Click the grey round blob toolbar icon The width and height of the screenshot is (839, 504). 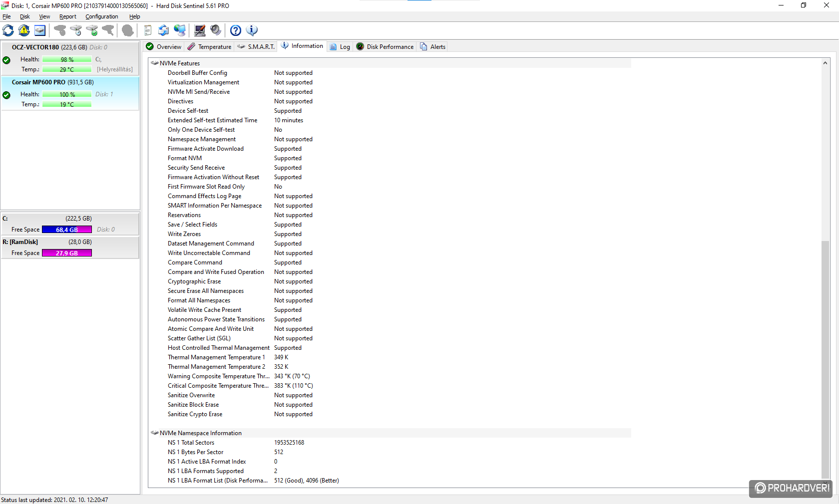click(128, 30)
